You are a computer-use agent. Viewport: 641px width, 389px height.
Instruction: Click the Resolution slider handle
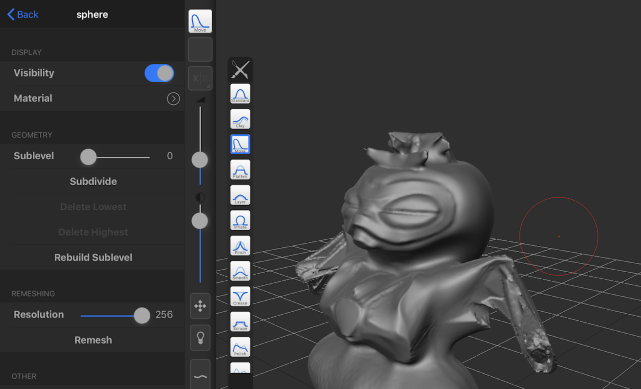tap(142, 315)
